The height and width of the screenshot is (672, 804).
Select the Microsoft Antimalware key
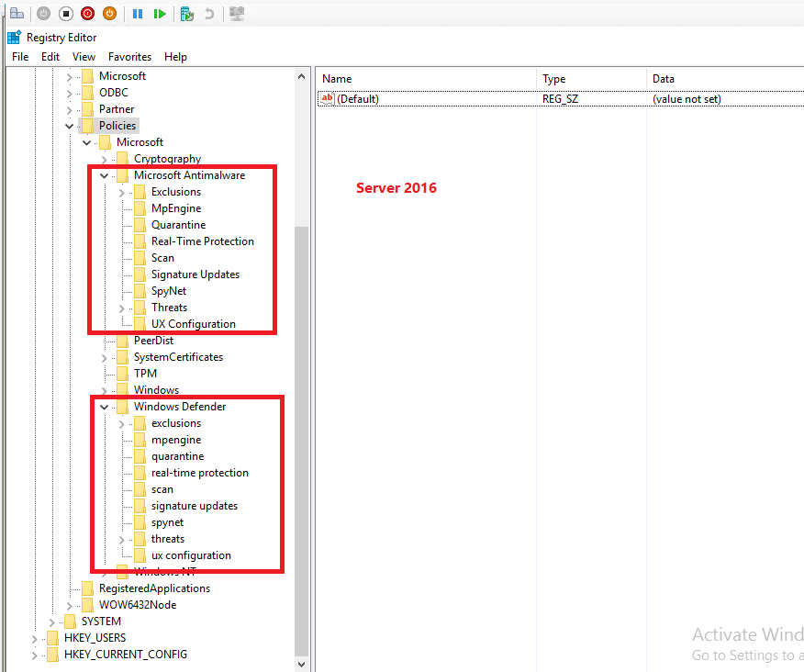189,175
